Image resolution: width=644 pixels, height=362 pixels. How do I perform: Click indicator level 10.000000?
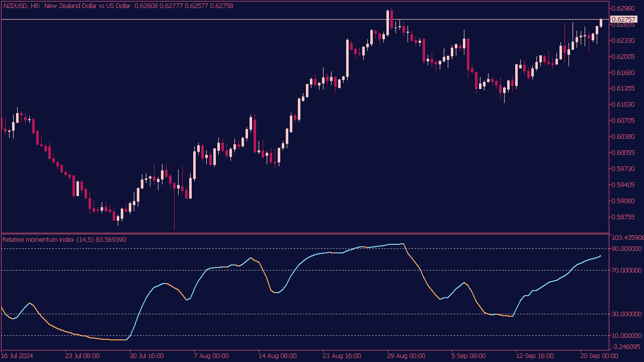point(626,336)
